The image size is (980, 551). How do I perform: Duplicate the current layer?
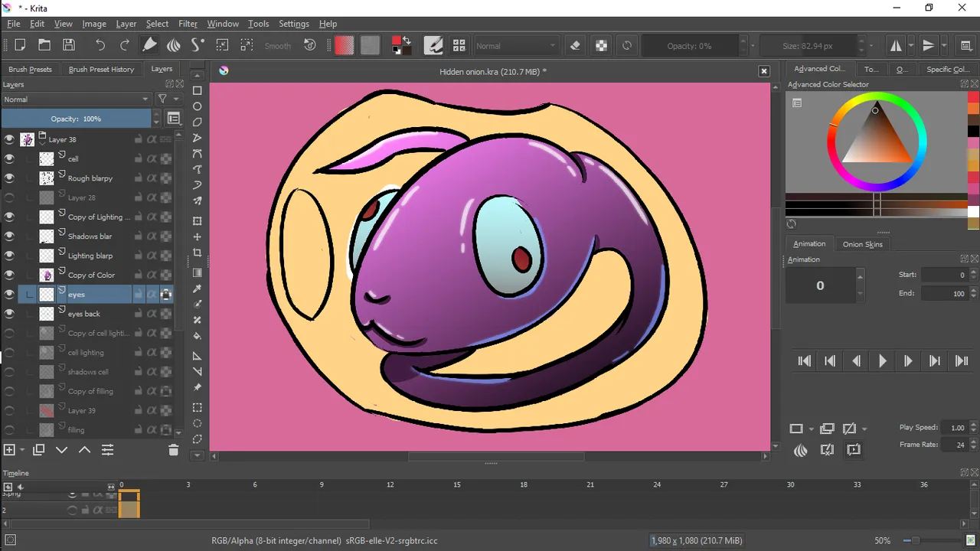click(38, 450)
